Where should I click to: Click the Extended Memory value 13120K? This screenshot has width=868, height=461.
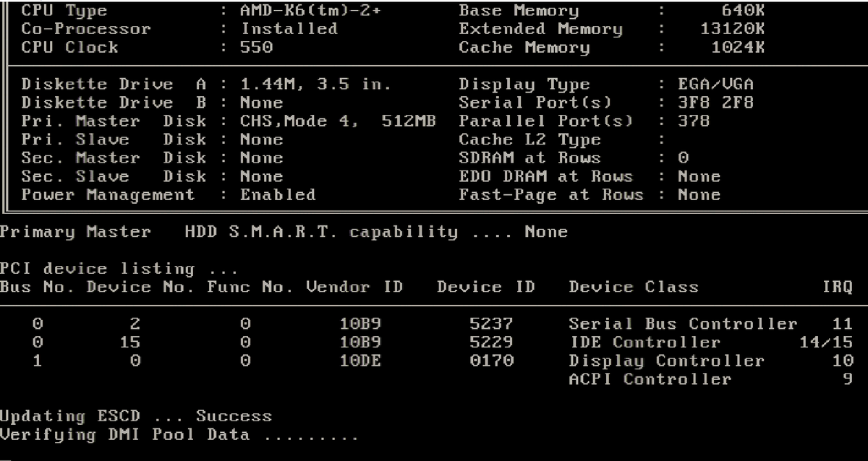click(732, 29)
